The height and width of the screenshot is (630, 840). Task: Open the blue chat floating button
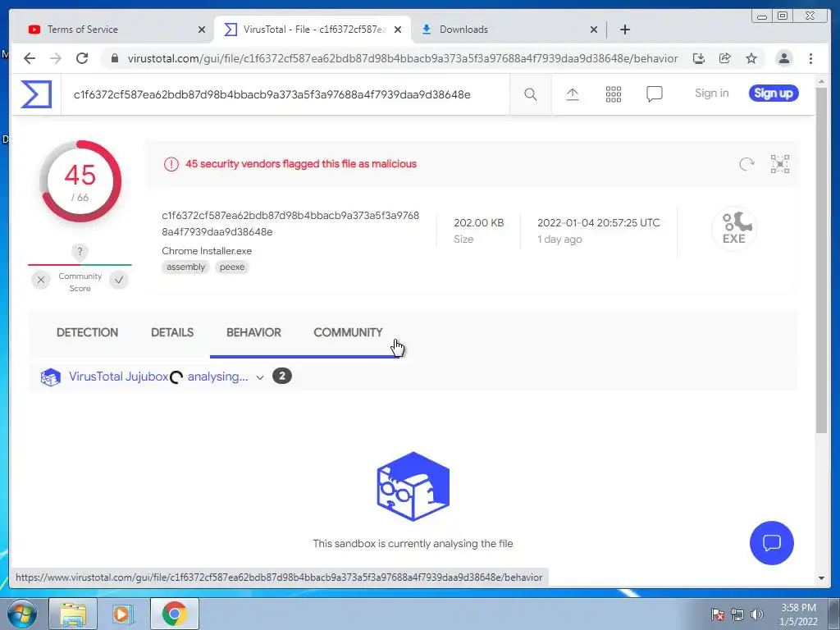click(771, 543)
